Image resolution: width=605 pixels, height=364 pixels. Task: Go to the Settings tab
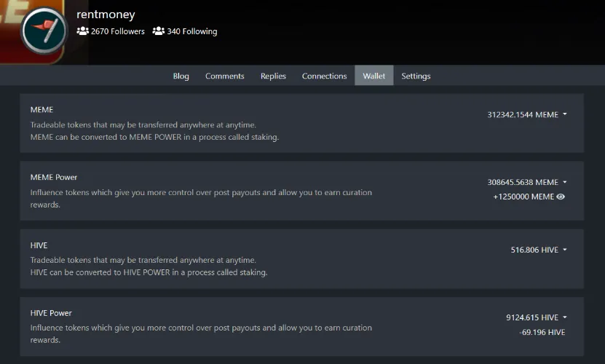pyautogui.click(x=416, y=76)
